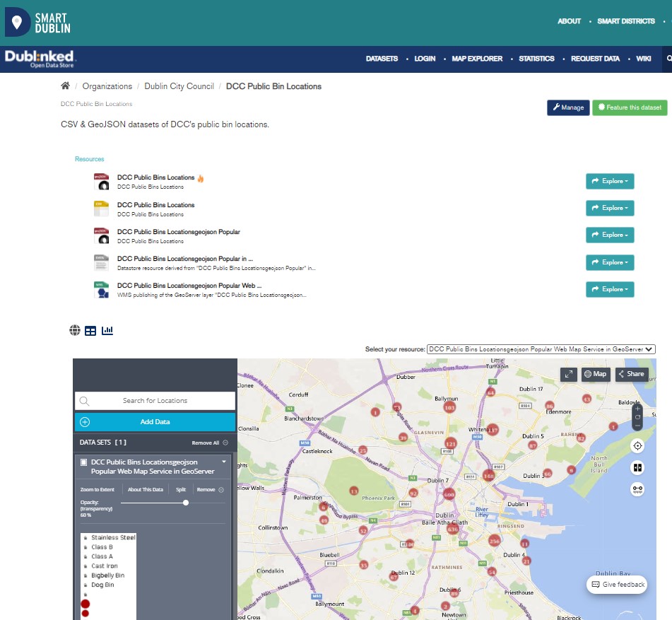
Task: Toggle DCC Public Bins layer checkbox
Action: (84, 462)
